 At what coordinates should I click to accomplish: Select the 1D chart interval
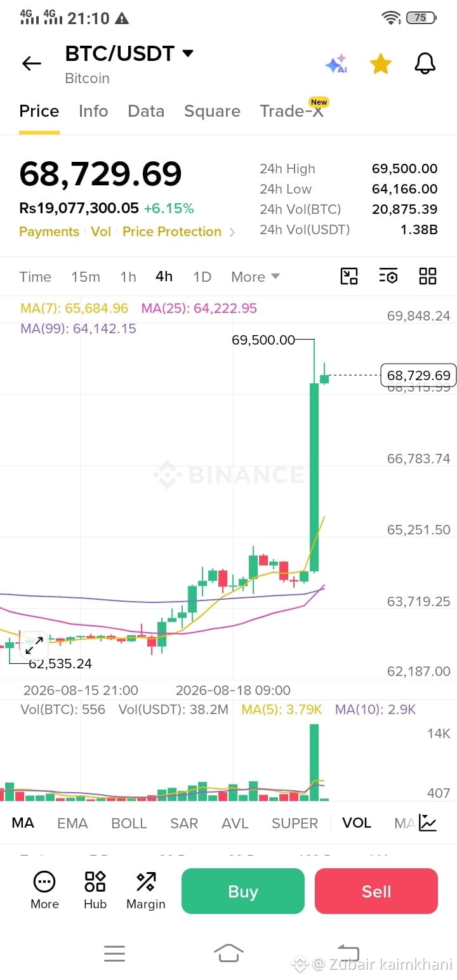point(202,277)
